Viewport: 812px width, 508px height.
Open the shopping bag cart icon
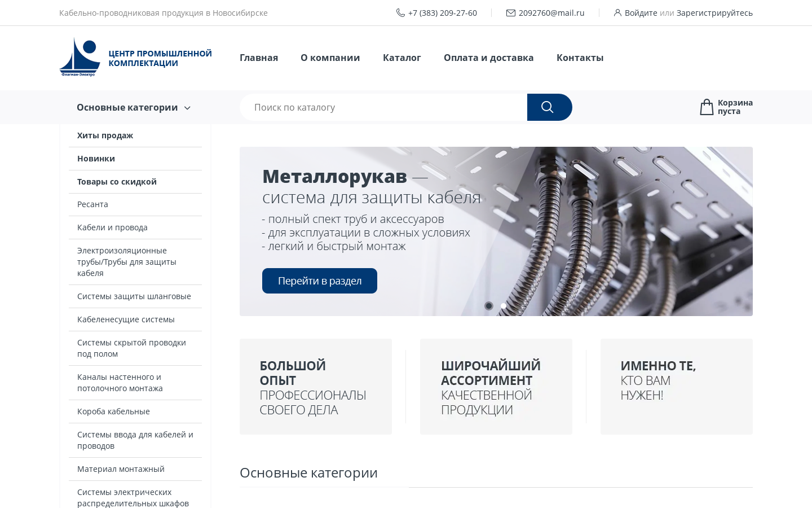tap(707, 107)
